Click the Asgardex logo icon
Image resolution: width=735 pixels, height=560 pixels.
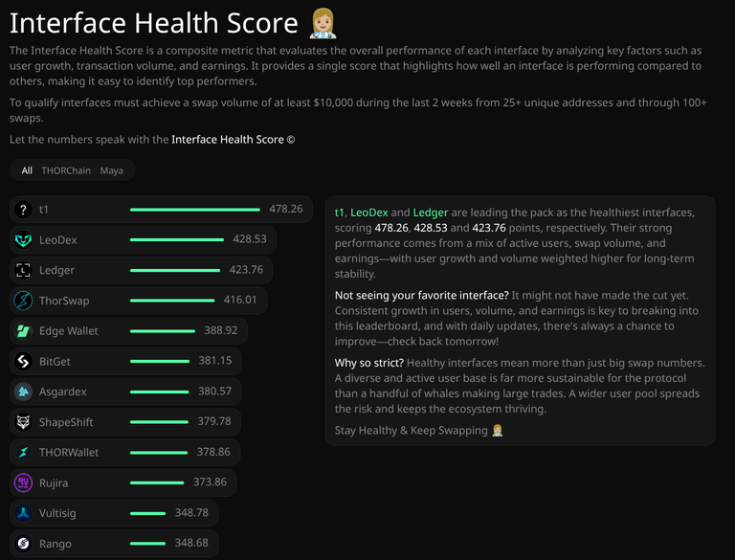[23, 392]
